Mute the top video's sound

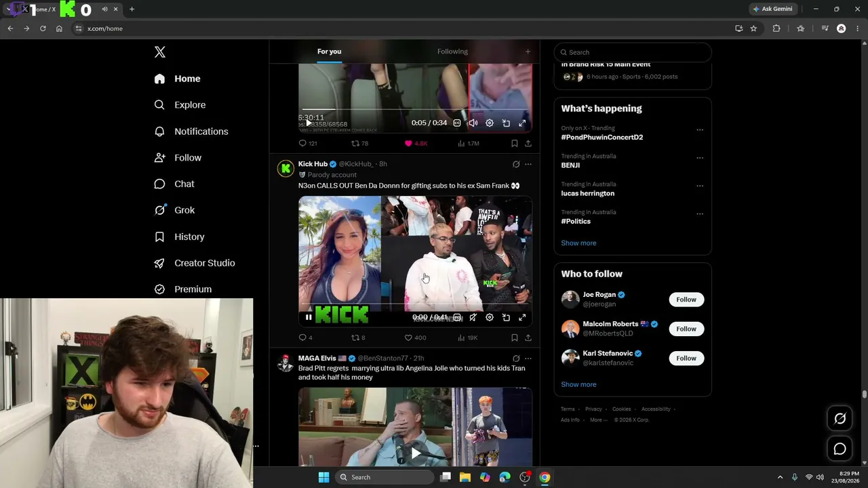473,123
